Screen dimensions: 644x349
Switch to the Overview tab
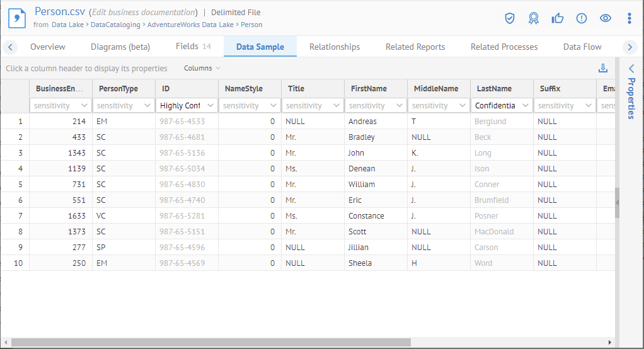pyautogui.click(x=48, y=47)
